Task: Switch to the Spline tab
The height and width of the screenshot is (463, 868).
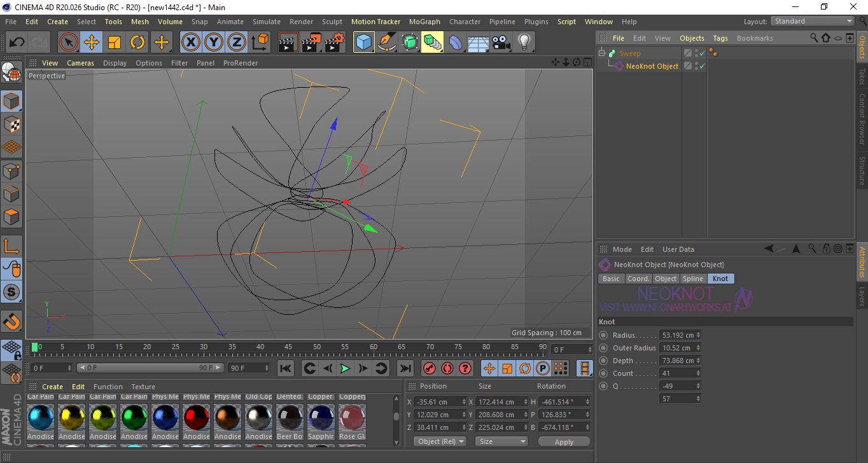Action: [x=692, y=279]
